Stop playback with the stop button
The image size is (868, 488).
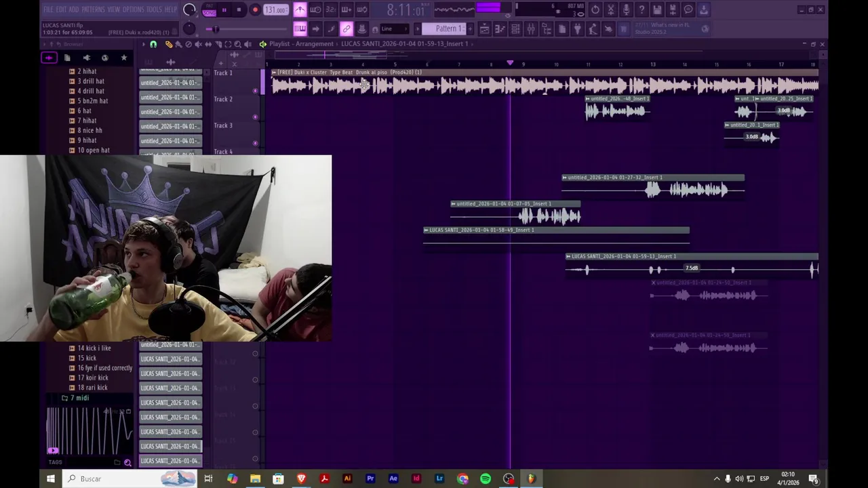click(x=239, y=9)
